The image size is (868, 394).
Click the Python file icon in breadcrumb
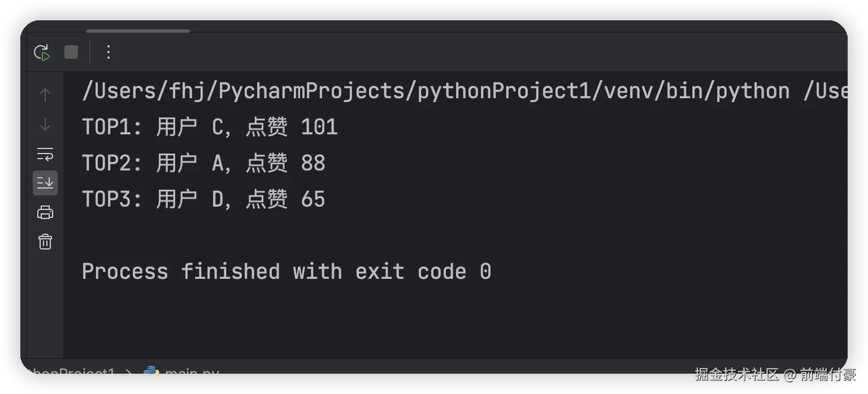point(151,372)
